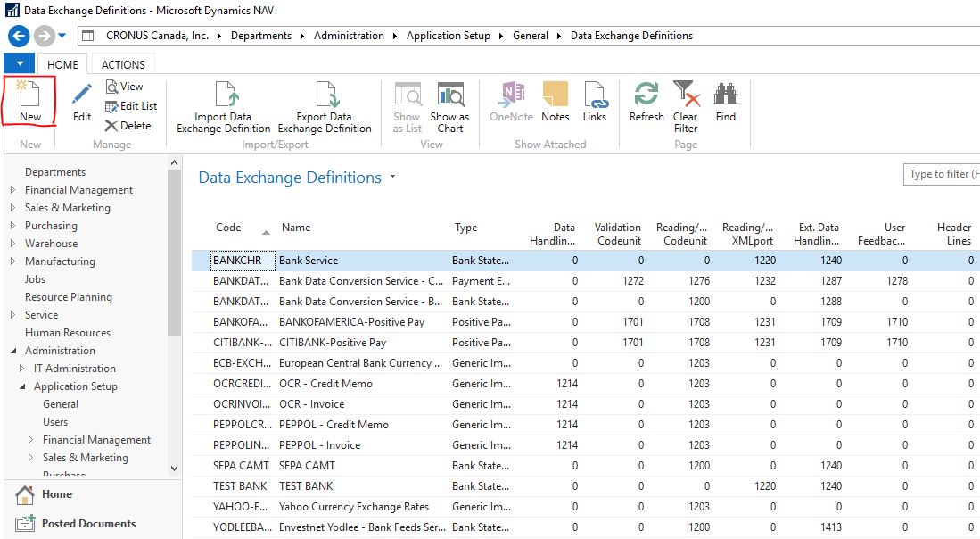Image resolution: width=980 pixels, height=539 pixels.
Task: Import Data Exchange Definition
Action: (224, 107)
